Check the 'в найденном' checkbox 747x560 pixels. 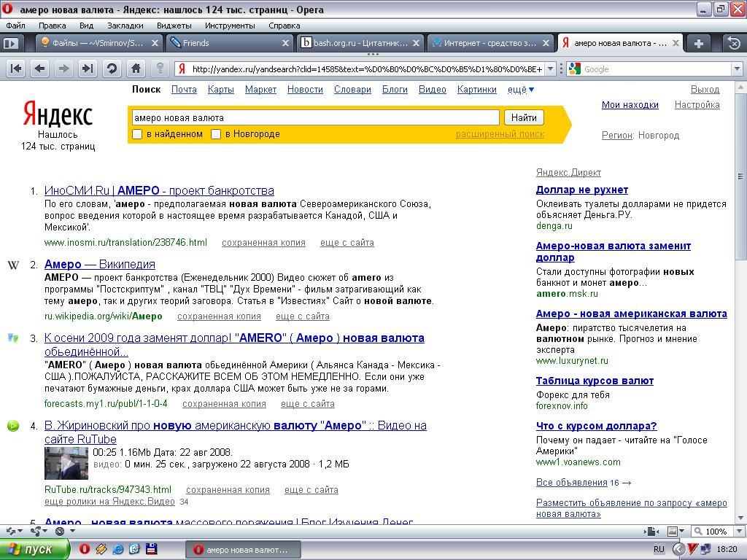click(137, 134)
